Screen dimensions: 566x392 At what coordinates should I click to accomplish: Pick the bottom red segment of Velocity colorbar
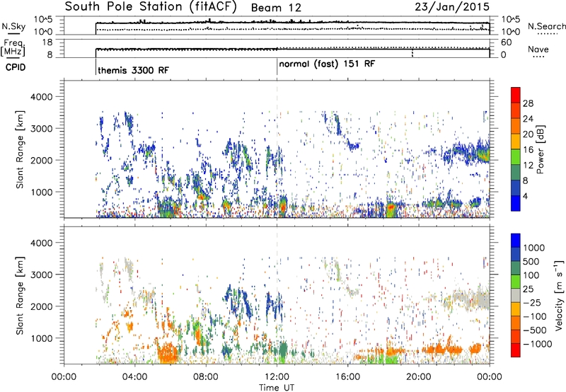point(516,350)
